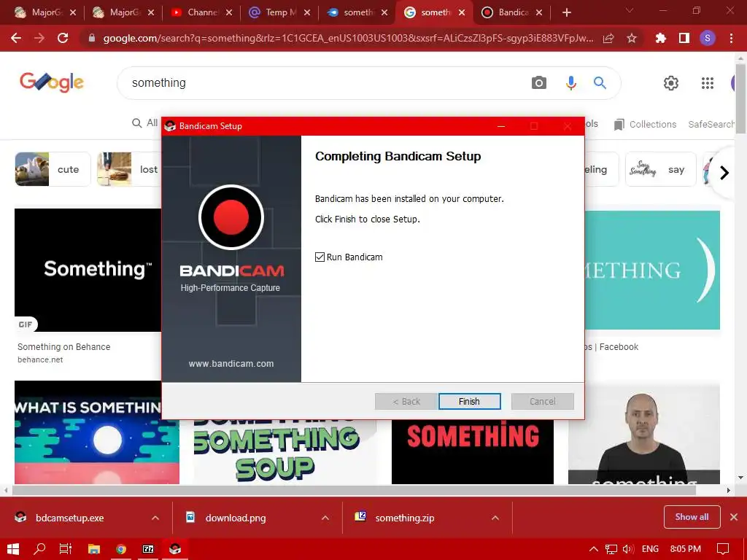Viewport: 747px width, 560px height.
Task: Open the Chrome three-dot menu
Action: (731, 38)
